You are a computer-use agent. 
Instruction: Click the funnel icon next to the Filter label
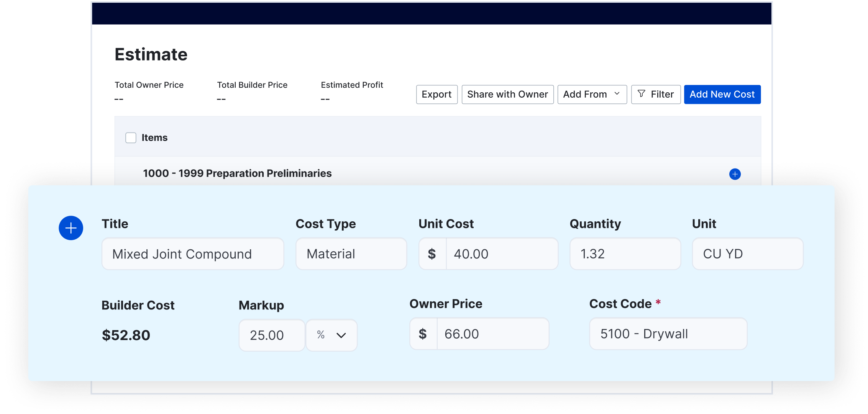coord(641,94)
